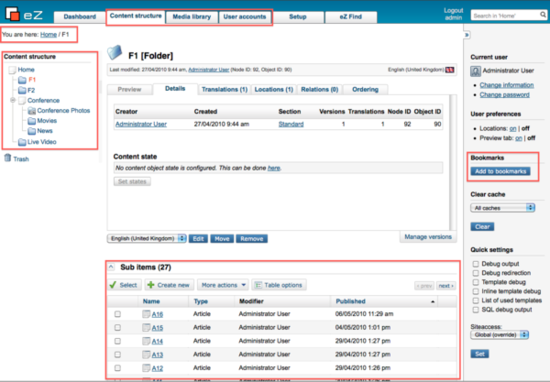Viewport: 550px width, 382px height.
Task: Enable the SQL debug output checkbox
Action: (476, 310)
